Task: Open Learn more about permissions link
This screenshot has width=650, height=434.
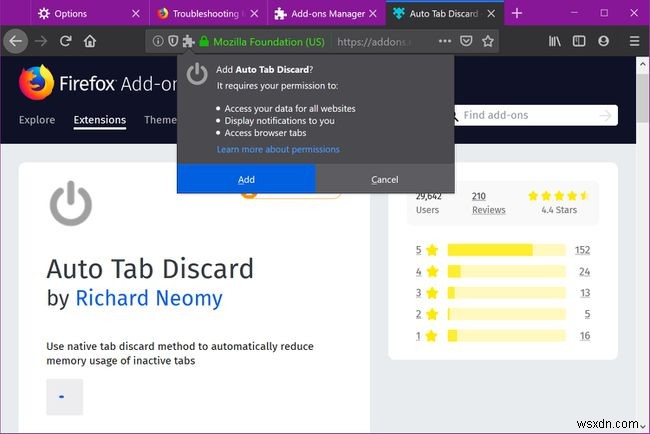Action: (278, 149)
